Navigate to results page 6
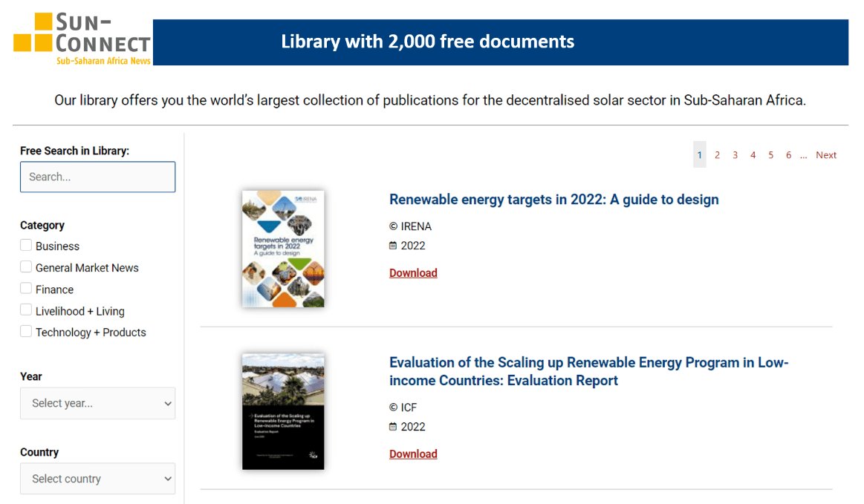This screenshot has height=504, width=864. point(788,155)
